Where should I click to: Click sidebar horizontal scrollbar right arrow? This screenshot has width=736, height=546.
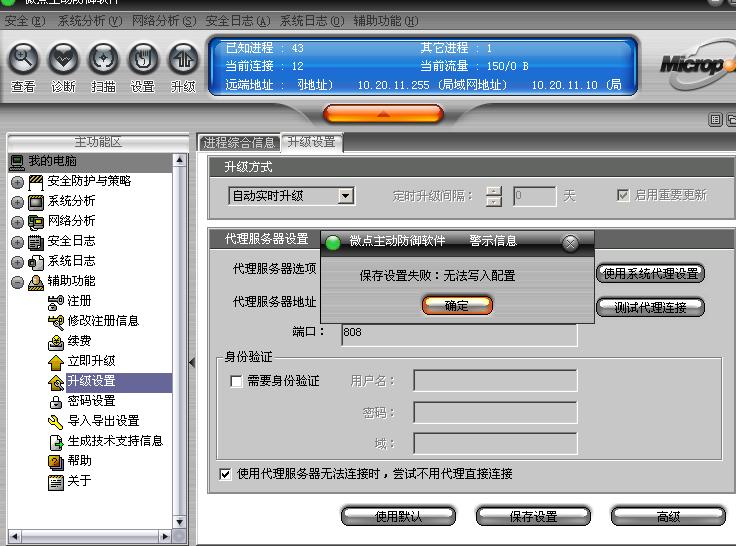pos(165,536)
